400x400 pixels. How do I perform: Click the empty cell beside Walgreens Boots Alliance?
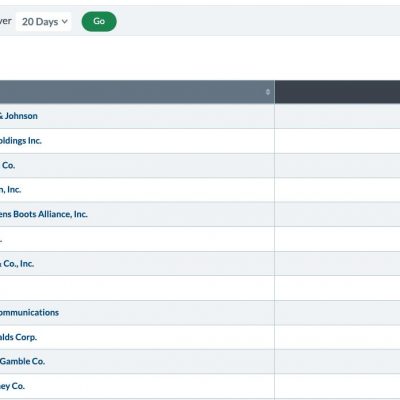pyautogui.click(x=337, y=214)
